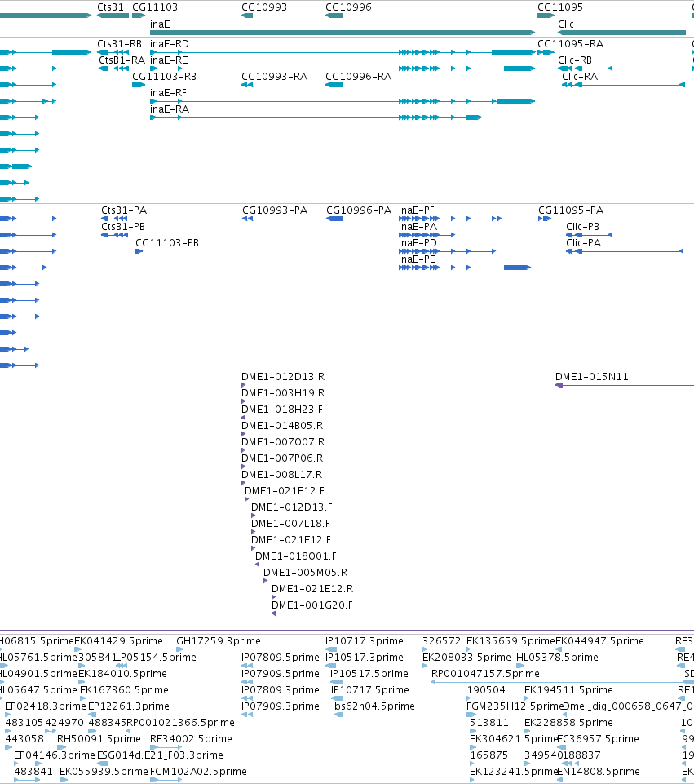The width and height of the screenshot is (694, 784).
Task: Select the DME1-012D13.F label
Action: coord(292,507)
